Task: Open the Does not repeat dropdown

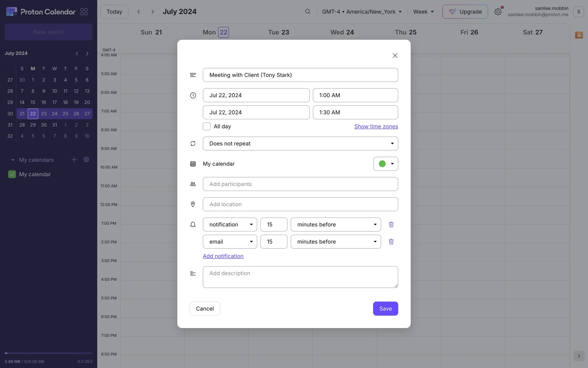Action: (300, 144)
